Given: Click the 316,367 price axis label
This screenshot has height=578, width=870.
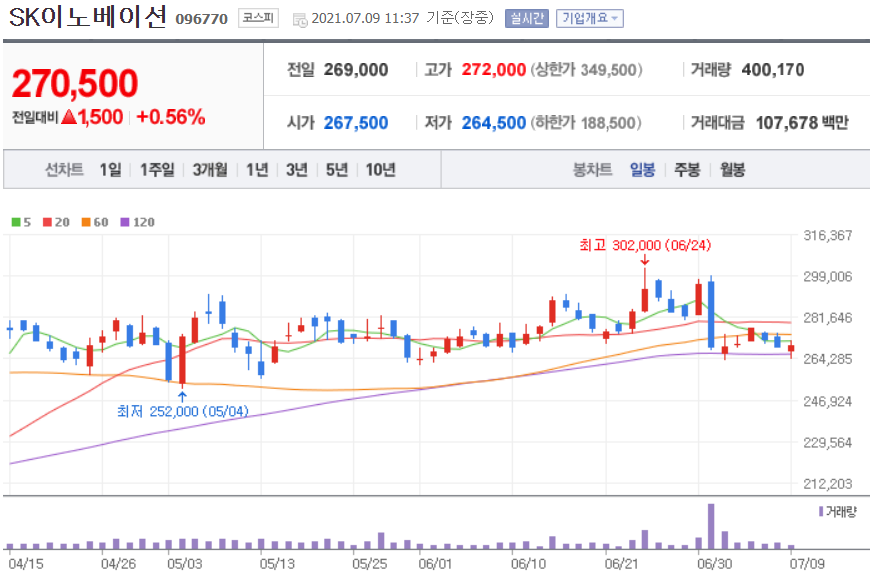Looking at the screenshot, I should point(828,236).
